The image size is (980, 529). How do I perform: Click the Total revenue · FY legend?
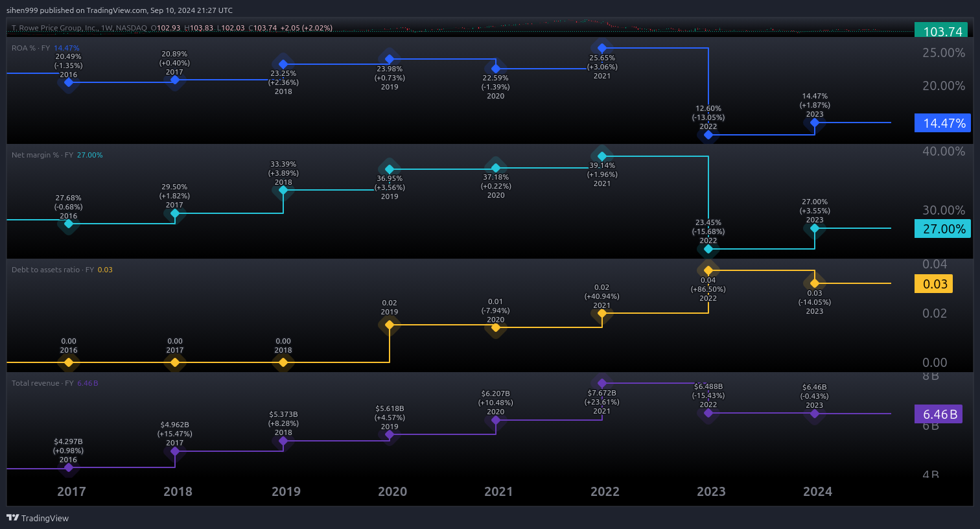tap(55, 383)
